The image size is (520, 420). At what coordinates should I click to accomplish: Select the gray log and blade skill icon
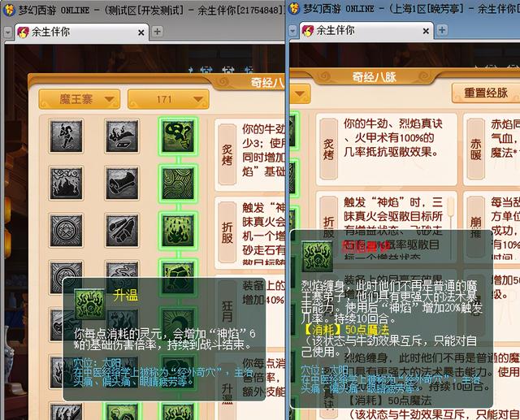coord(122,231)
